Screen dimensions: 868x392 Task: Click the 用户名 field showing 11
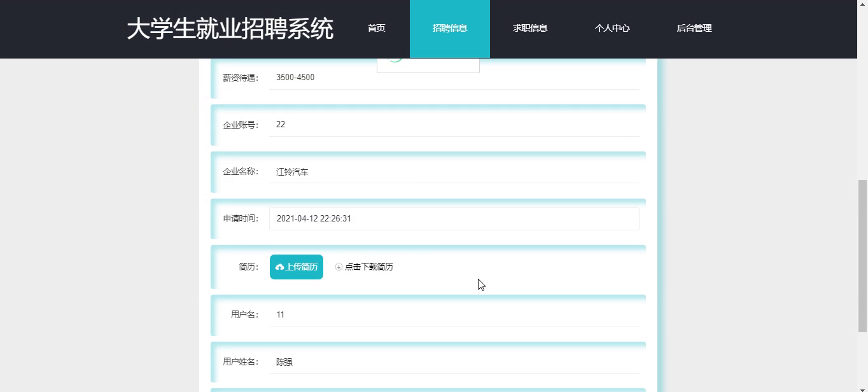point(454,314)
